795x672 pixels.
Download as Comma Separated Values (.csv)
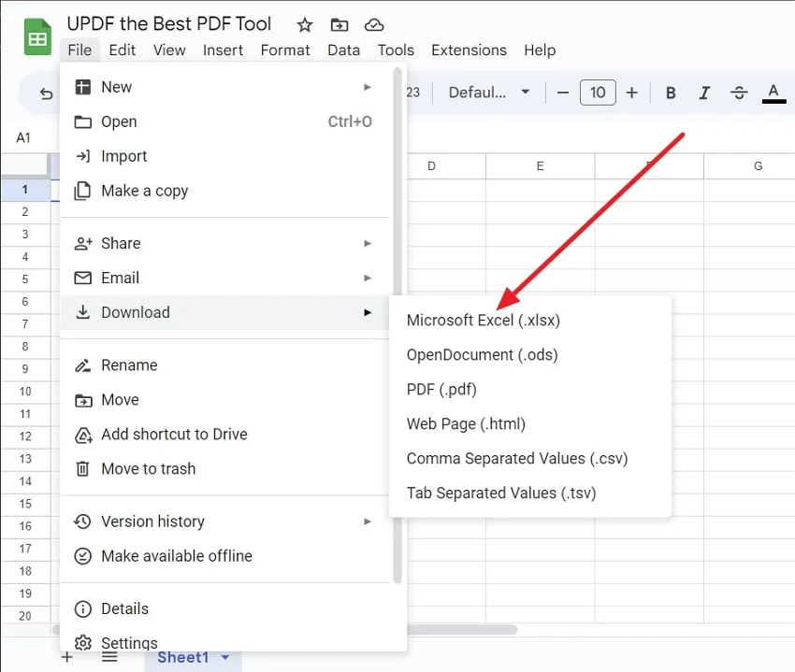tap(529, 458)
